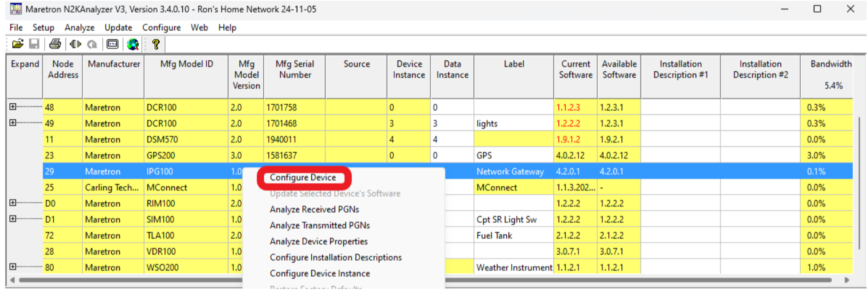Select the VDR100 model cell
Screen dimensions: 868x298
point(187,252)
